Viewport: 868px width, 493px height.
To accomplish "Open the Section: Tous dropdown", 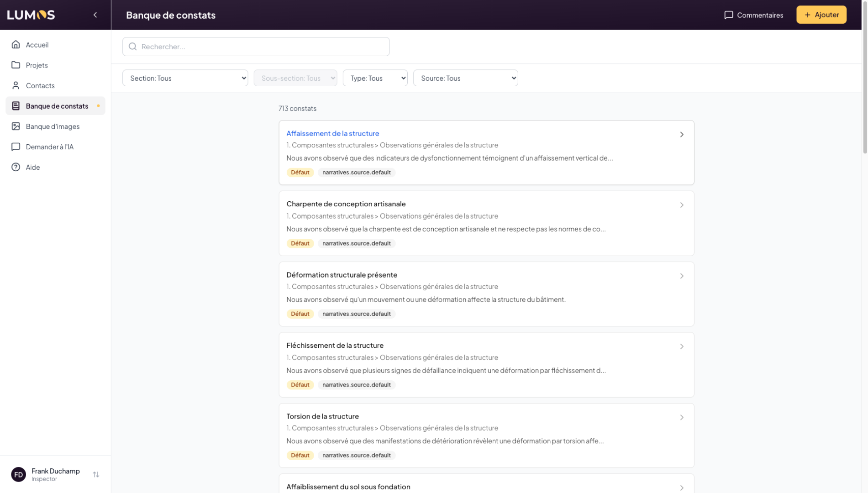I will [x=185, y=78].
